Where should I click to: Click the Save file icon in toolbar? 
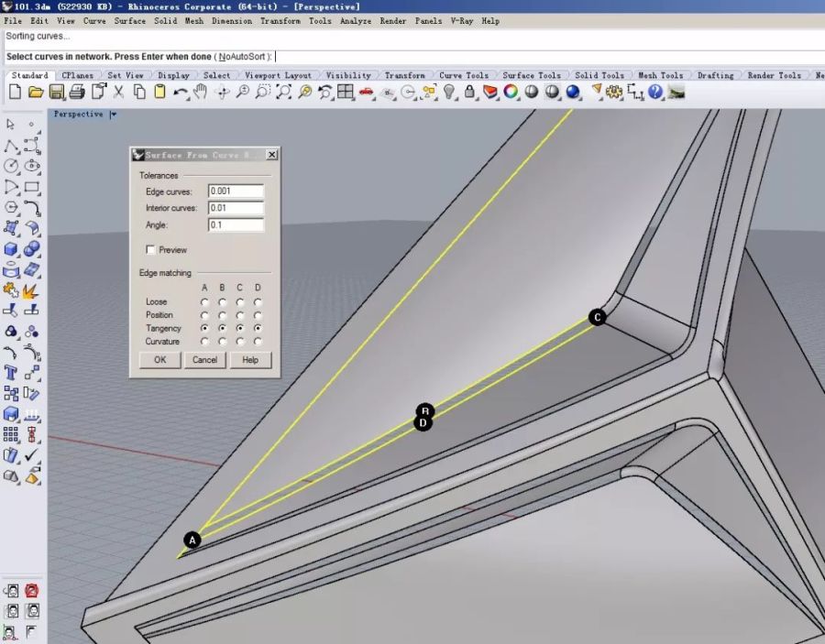57,92
